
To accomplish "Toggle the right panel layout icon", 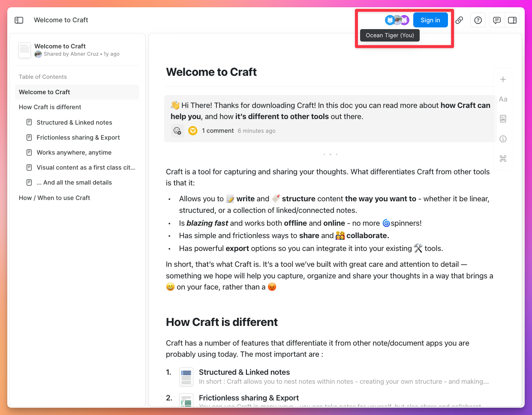I will pos(512,20).
